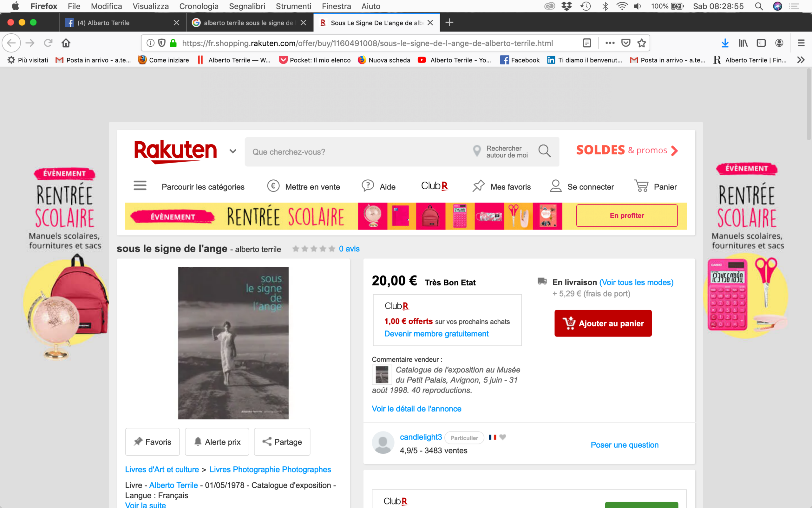Click Se connecter user icon
812x508 pixels.
pyautogui.click(x=556, y=186)
